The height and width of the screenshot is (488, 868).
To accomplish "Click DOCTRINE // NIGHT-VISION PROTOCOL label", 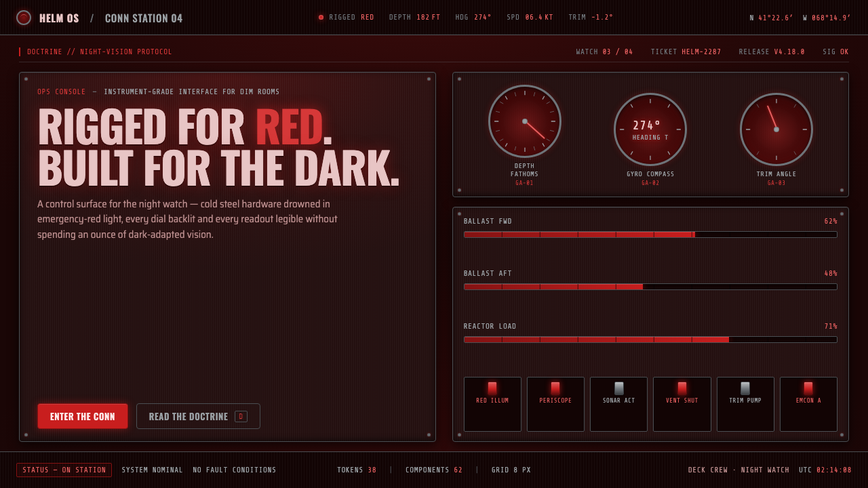I will point(100,52).
